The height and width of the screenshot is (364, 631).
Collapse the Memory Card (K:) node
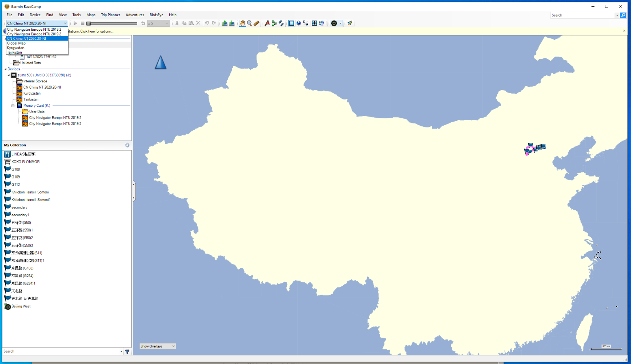click(13, 106)
